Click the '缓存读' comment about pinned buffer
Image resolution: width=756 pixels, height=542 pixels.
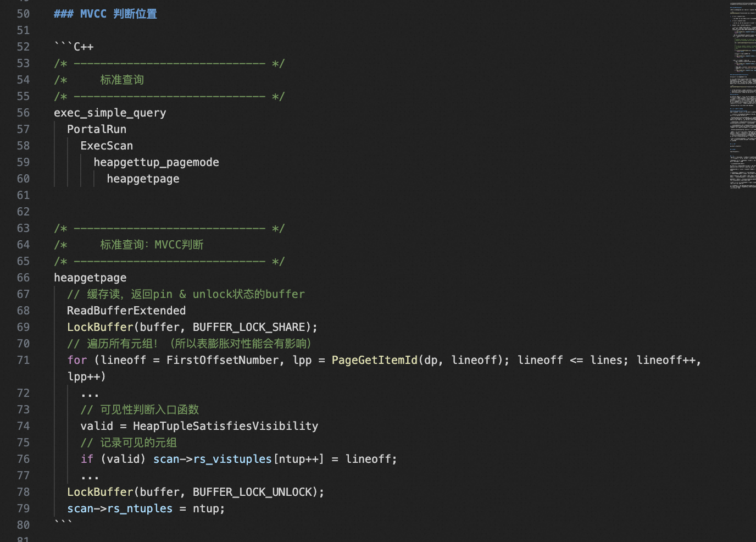tap(186, 294)
